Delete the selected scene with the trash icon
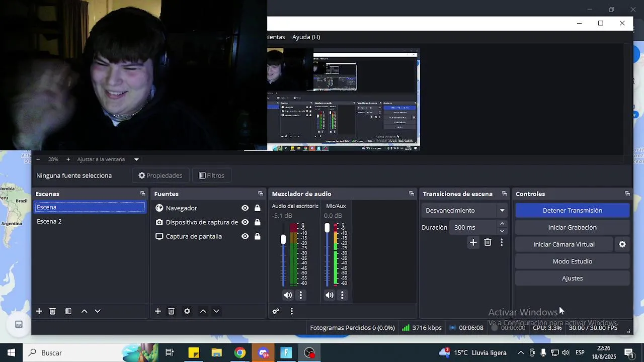 [52, 311]
